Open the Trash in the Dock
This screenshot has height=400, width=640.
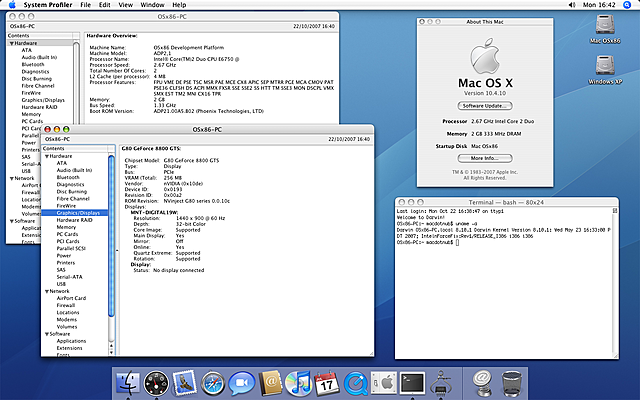[511, 383]
